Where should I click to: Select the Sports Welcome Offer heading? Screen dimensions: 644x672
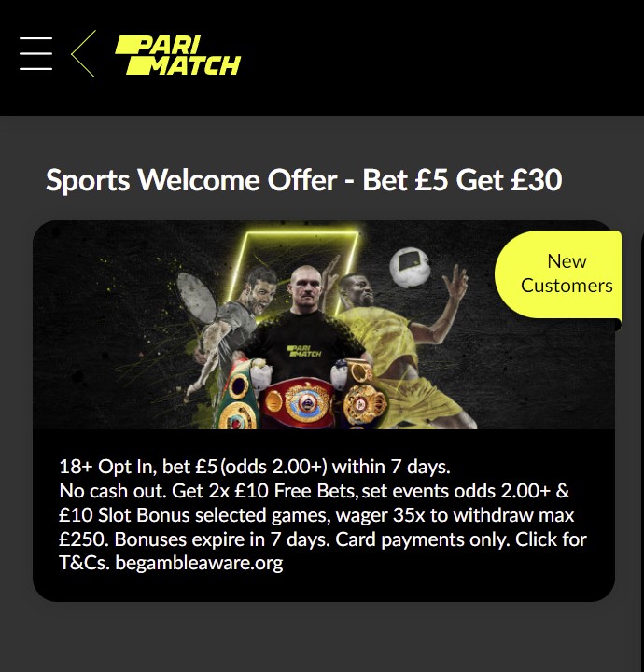point(303,179)
